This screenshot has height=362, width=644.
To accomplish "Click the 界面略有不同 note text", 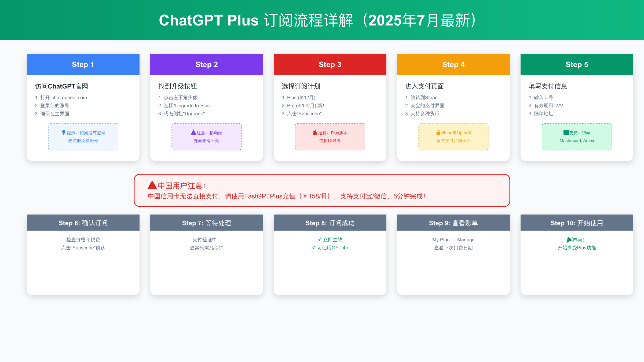I will click(207, 141).
